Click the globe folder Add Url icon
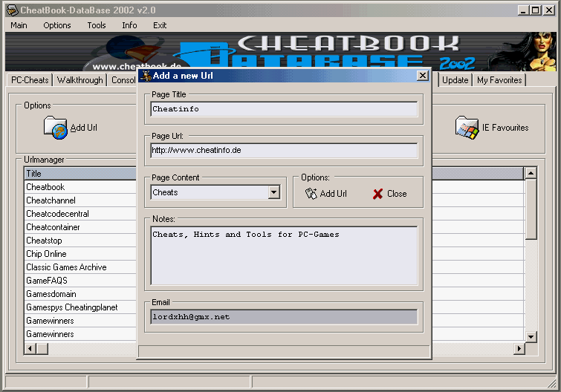Screen dimensions: 561x392 pos(56,128)
